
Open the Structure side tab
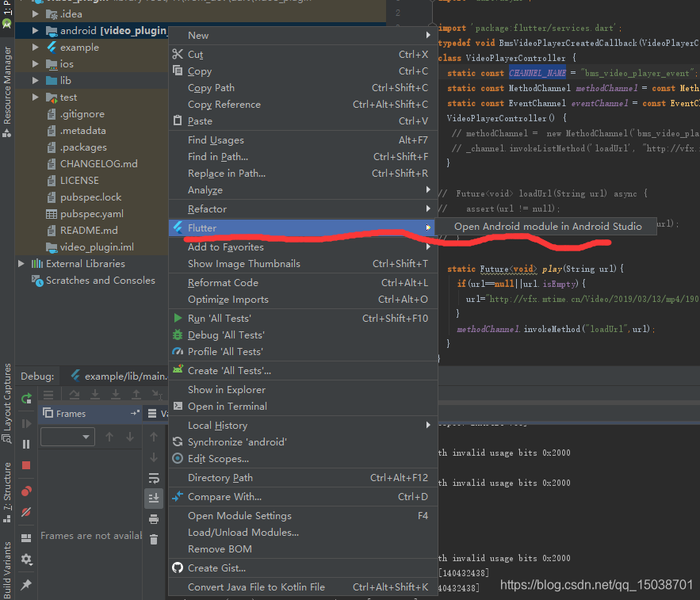point(6,492)
